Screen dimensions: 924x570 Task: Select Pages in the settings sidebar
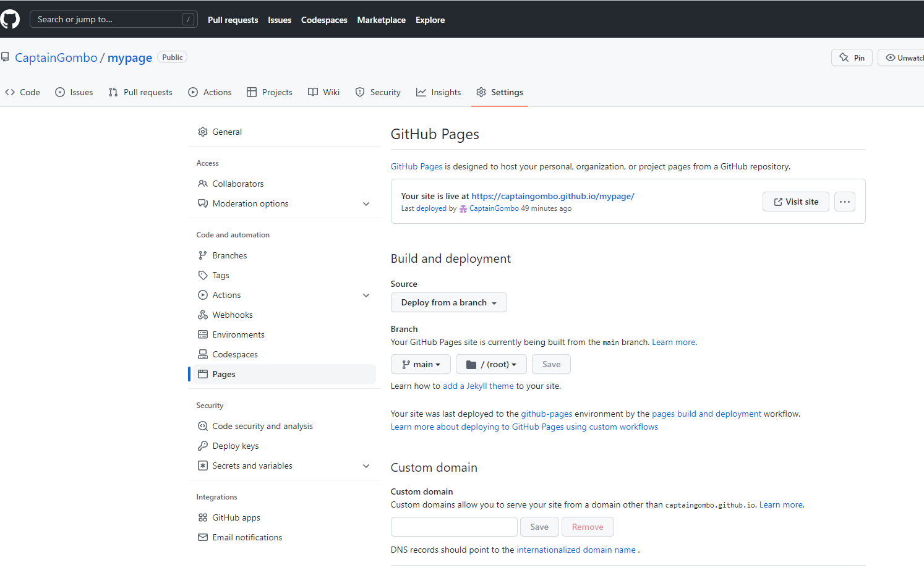(284, 374)
